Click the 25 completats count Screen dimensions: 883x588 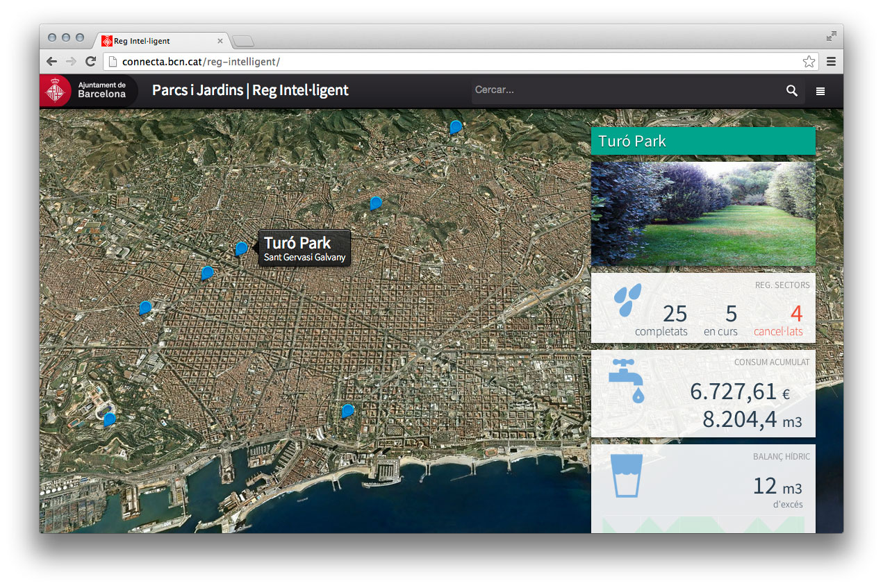click(661, 319)
